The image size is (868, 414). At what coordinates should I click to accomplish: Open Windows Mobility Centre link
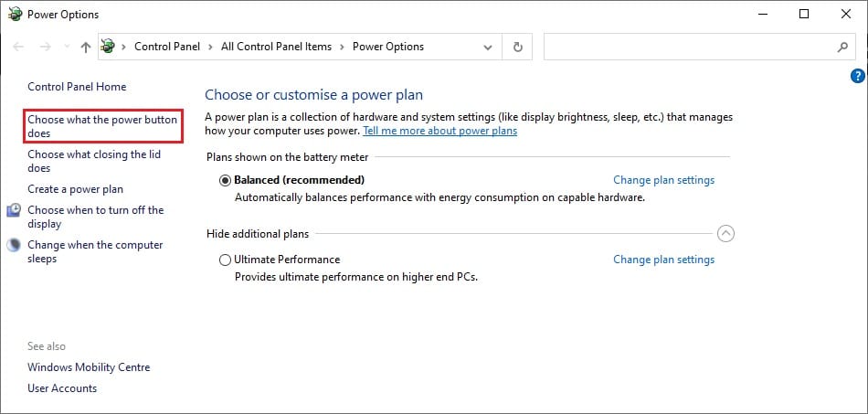point(89,367)
